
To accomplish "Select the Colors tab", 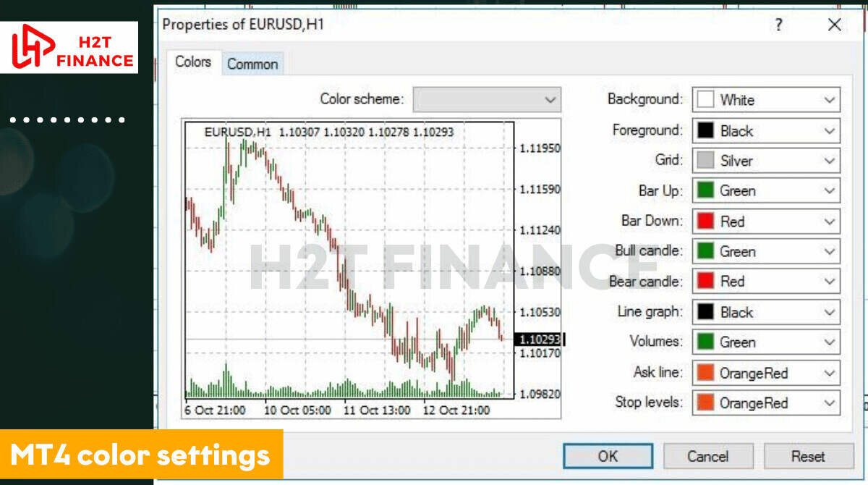I will 193,62.
